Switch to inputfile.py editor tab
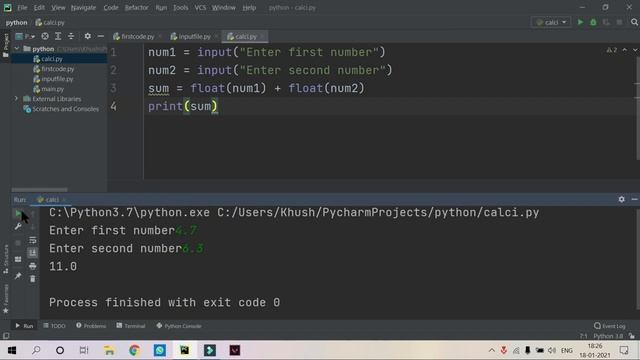The image size is (640, 360). (194, 36)
